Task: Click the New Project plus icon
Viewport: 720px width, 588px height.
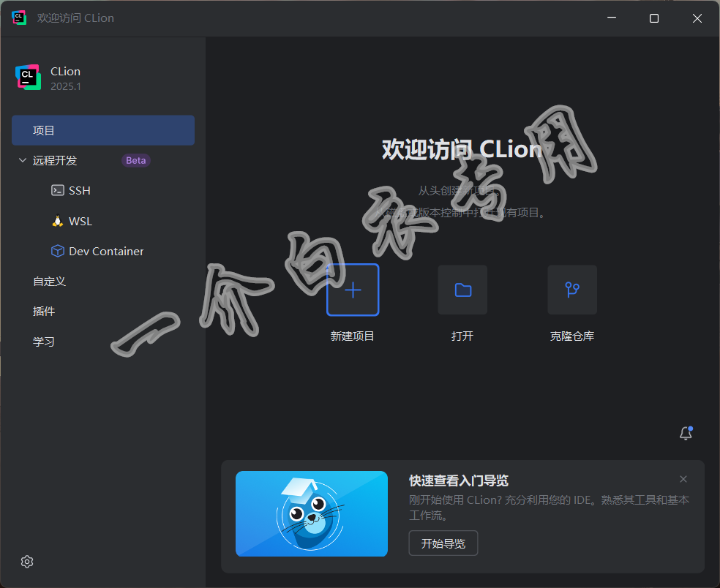Action: coord(353,290)
